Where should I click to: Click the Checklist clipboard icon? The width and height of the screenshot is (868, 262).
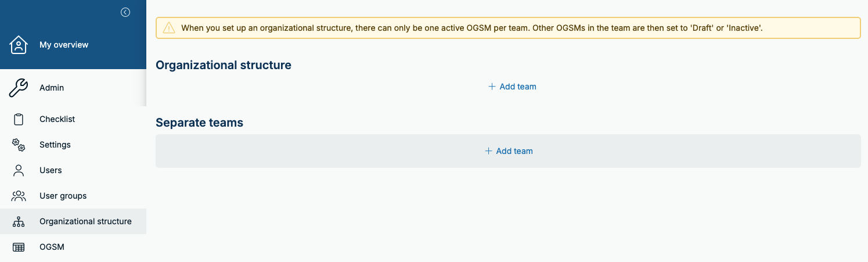[x=19, y=119]
